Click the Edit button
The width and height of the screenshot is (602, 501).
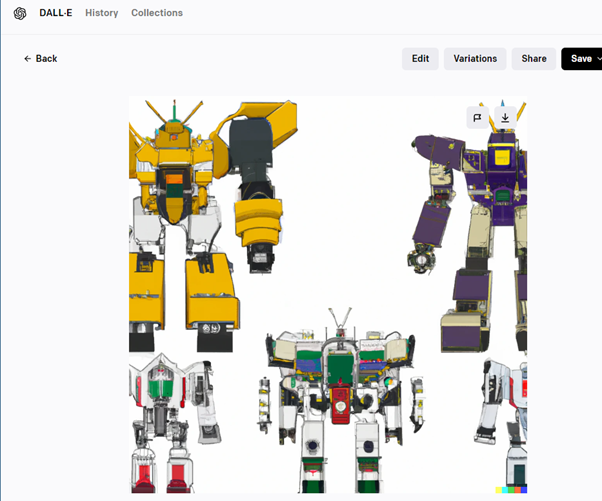click(420, 59)
